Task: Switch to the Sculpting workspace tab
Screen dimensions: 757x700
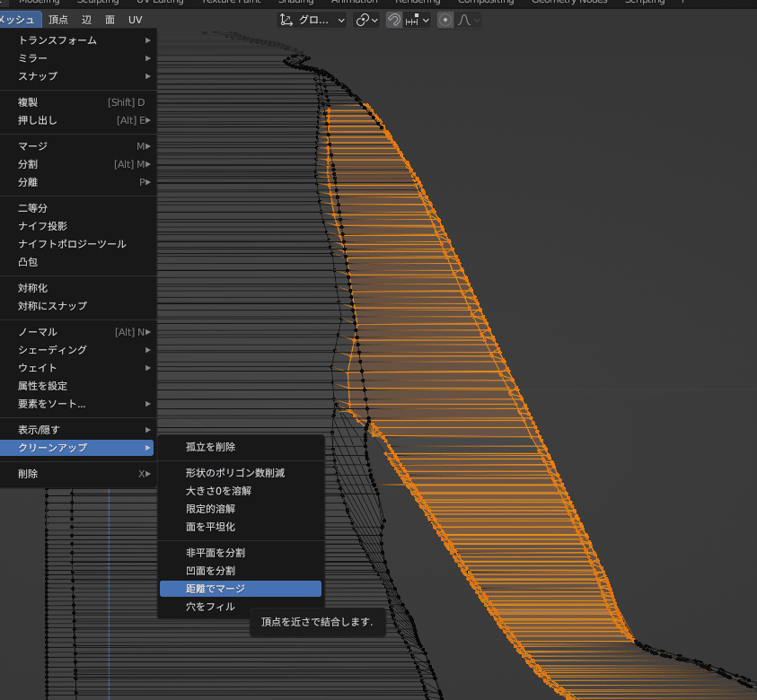Action: (98, 2)
